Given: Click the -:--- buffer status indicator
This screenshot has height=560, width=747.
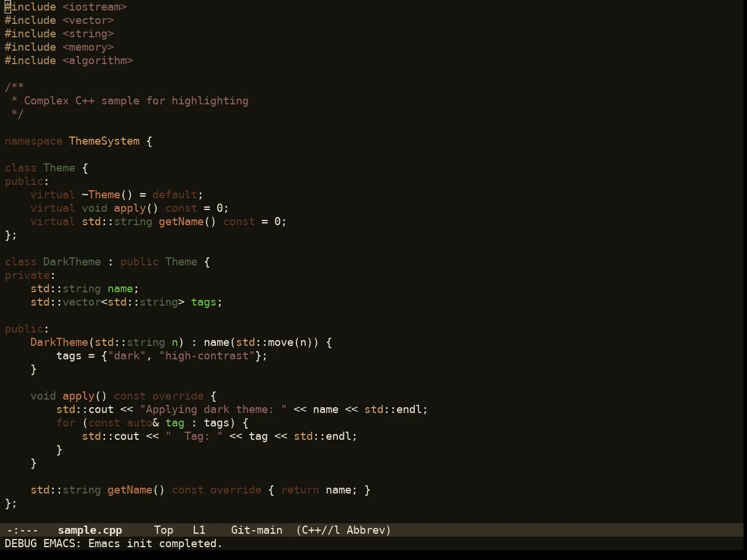Looking at the screenshot, I should coord(22,530).
